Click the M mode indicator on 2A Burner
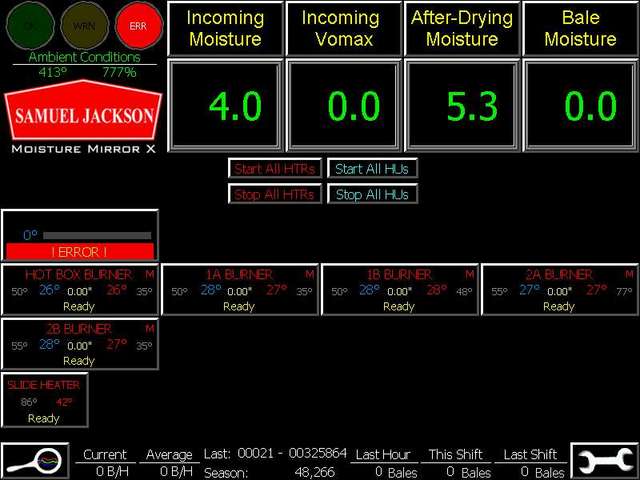 (629, 274)
